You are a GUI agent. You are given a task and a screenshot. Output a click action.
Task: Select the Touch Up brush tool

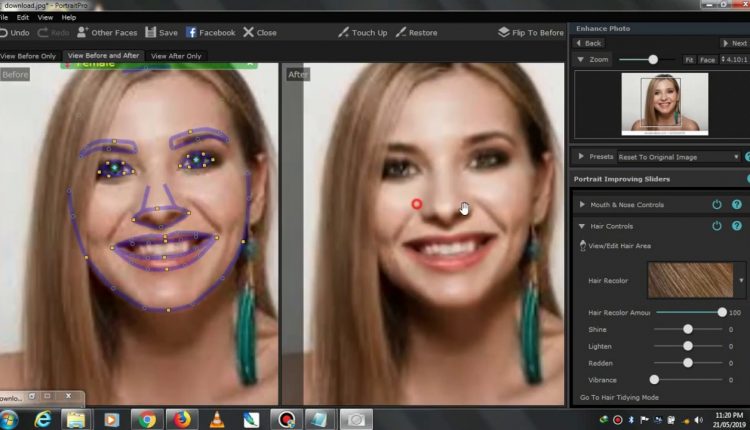pos(362,33)
